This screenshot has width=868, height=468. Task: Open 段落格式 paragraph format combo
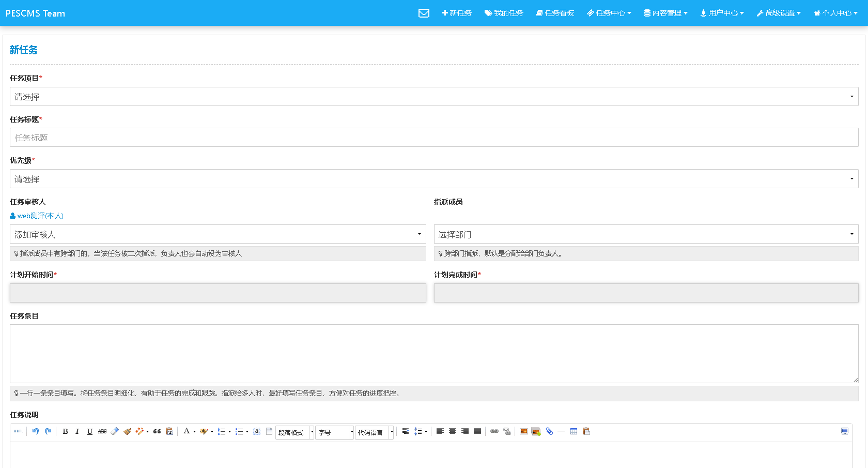[295, 432]
